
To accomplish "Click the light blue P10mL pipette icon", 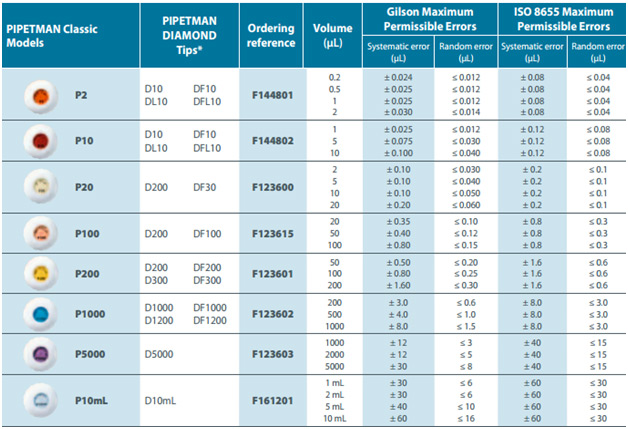I will coord(43,400).
